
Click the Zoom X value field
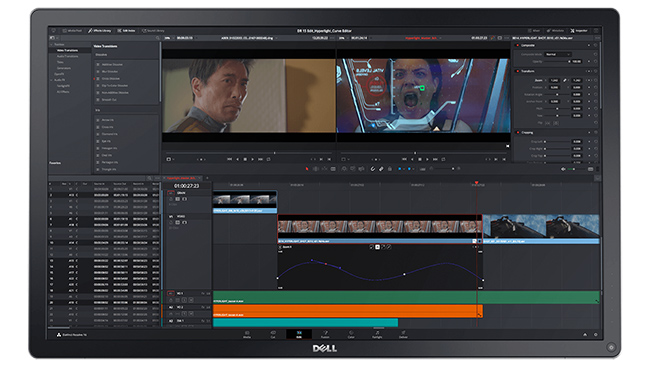(x=554, y=80)
